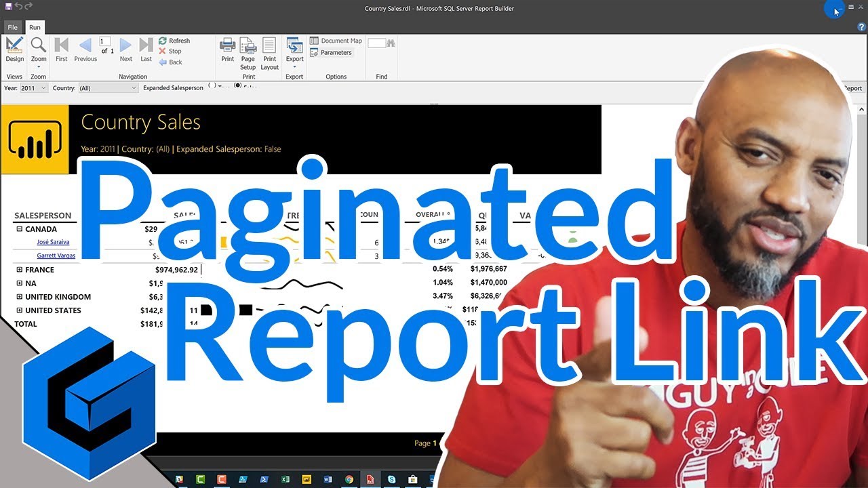Screen dimensions: 868x488
Task: Switch to Design view
Action: pyautogui.click(x=14, y=50)
